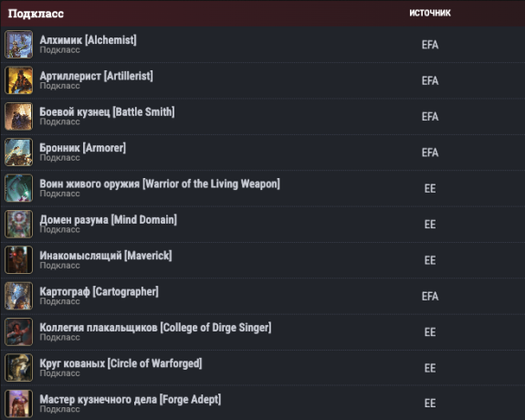The image size is (525, 420).
Task: Open the Алхимик [Alchemist] link
Action: [x=88, y=40]
